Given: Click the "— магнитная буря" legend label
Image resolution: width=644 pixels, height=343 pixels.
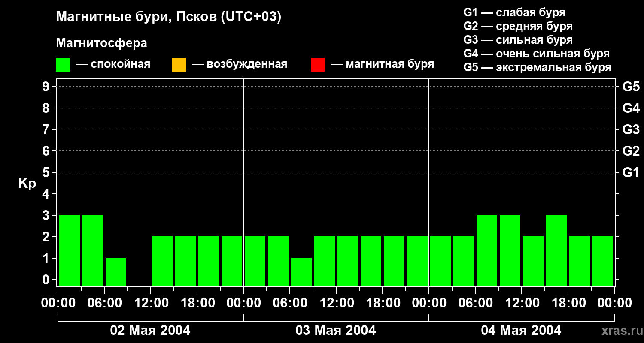Looking at the screenshot, I should point(383,64).
